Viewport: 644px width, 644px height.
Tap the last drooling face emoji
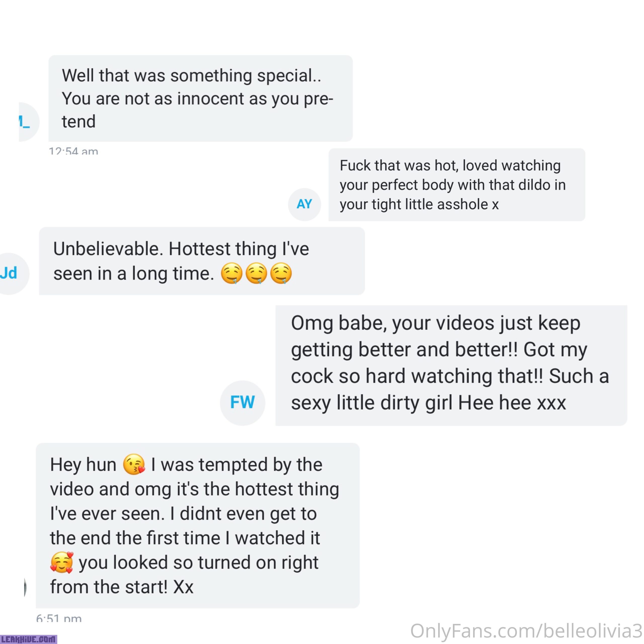coord(281,273)
